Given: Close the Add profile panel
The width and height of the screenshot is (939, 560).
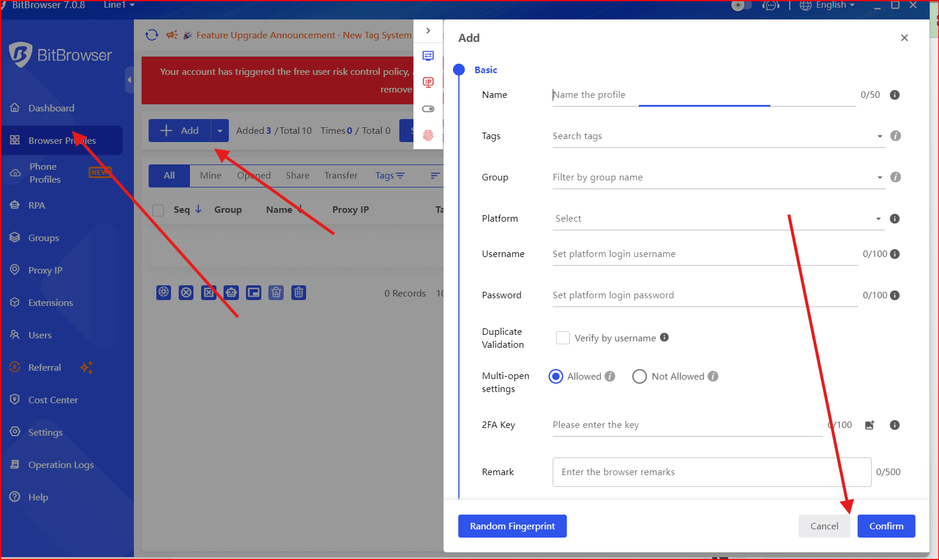Looking at the screenshot, I should (904, 38).
